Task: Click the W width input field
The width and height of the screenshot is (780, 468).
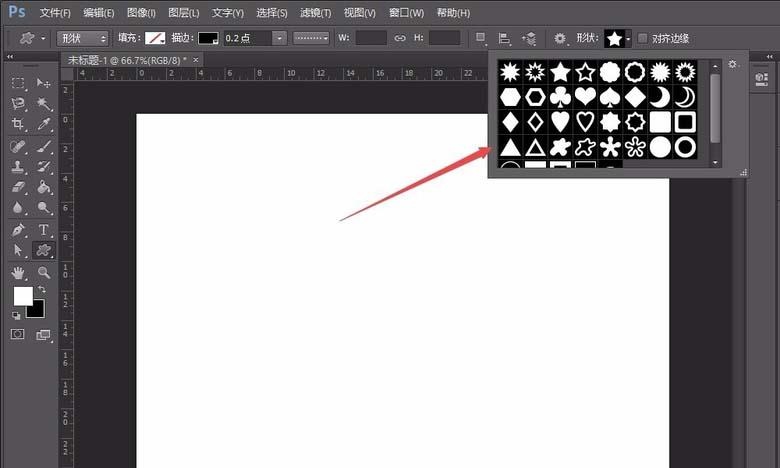Action: click(371, 38)
